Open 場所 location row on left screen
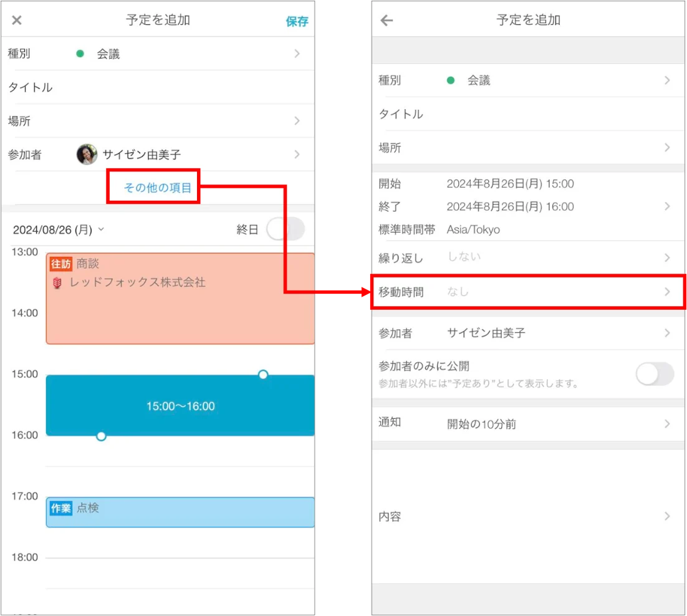 click(x=158, y=121)
